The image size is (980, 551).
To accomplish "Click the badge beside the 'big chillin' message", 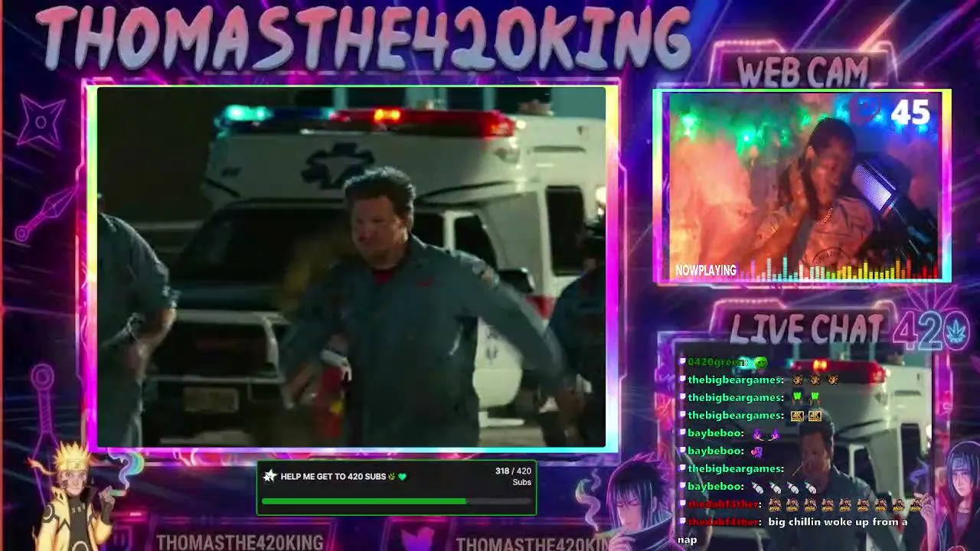I will (x=682, y=522).
